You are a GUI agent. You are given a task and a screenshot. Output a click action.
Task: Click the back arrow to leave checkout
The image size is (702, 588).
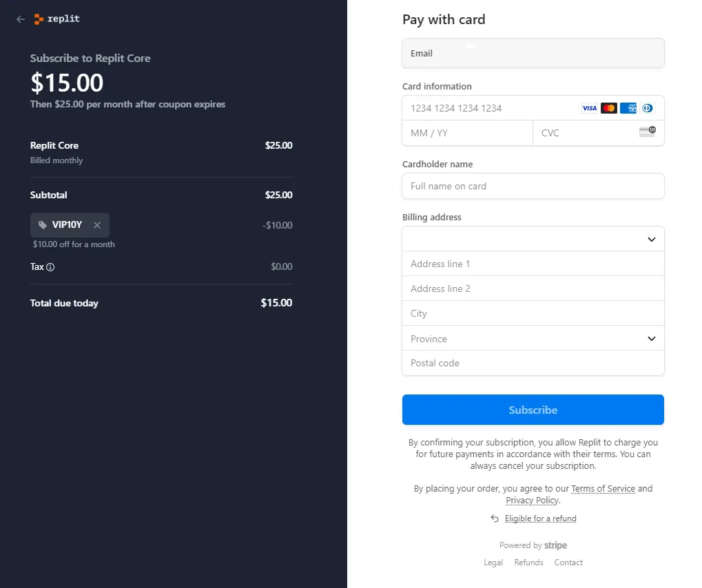pos(20,19)
